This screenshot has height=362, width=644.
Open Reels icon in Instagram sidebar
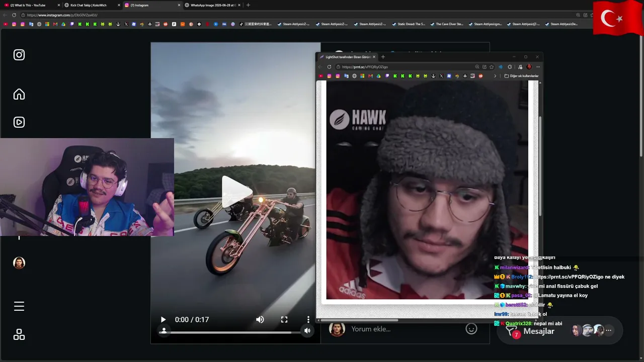tap(19, 122)
